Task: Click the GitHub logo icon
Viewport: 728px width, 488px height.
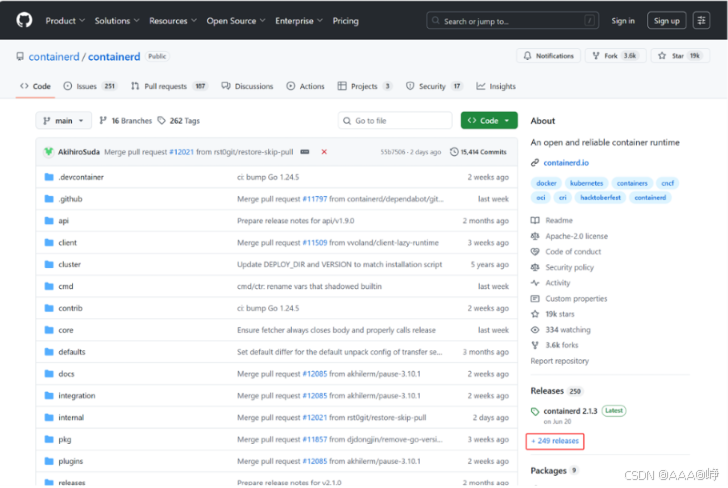Action: click(x=24, y=20)
